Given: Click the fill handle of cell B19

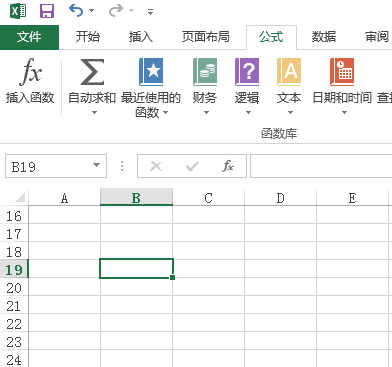Looking at the screenshot, I should [172, 277].
